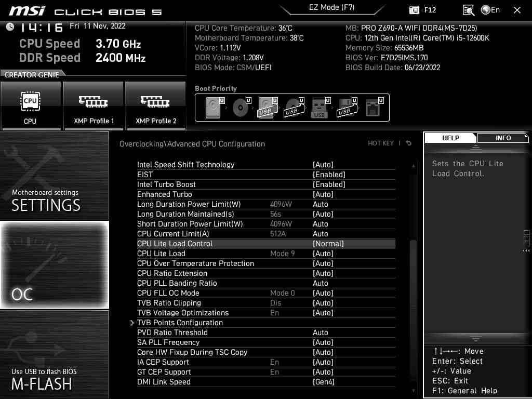Click the date 'Fri 11 Nov, 2022'

pyautogui.click(x=97, y=26)
